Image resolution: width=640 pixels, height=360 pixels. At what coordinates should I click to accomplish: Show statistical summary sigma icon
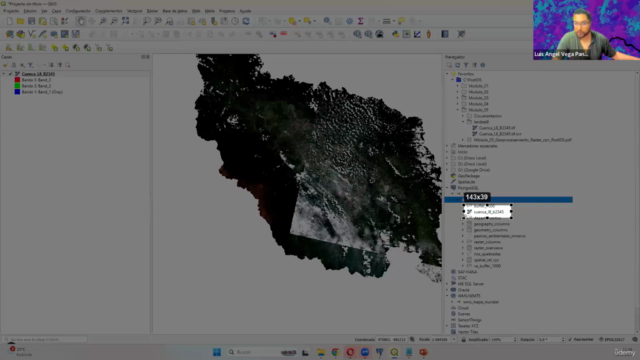point(360,21)
